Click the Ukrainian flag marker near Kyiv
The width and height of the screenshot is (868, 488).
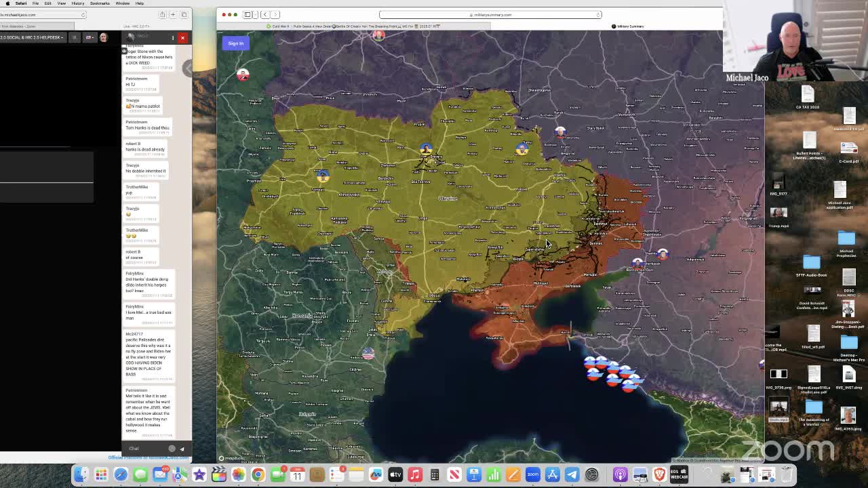click(426, 148)
